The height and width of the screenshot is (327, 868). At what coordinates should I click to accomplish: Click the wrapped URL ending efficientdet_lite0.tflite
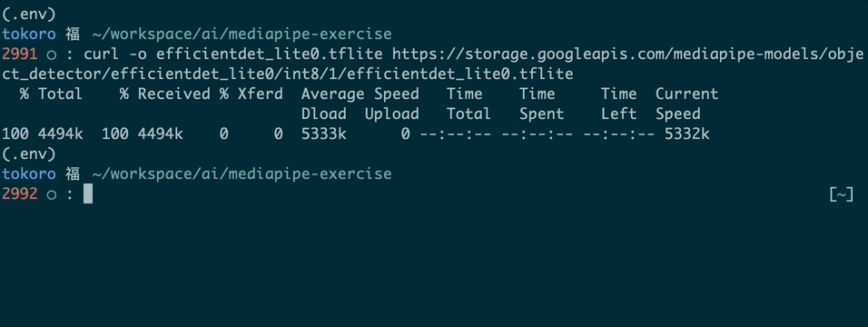coord(288,74)
